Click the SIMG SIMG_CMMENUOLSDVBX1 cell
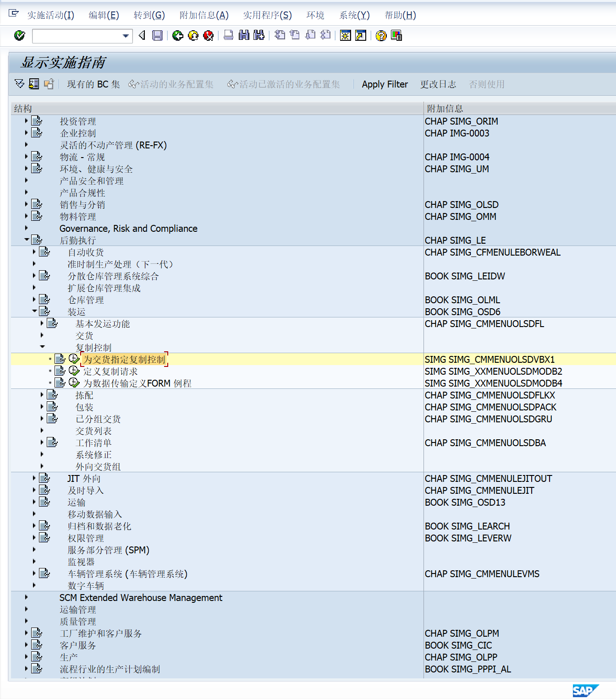Viewport: 616px width, 699px height. 489,360
